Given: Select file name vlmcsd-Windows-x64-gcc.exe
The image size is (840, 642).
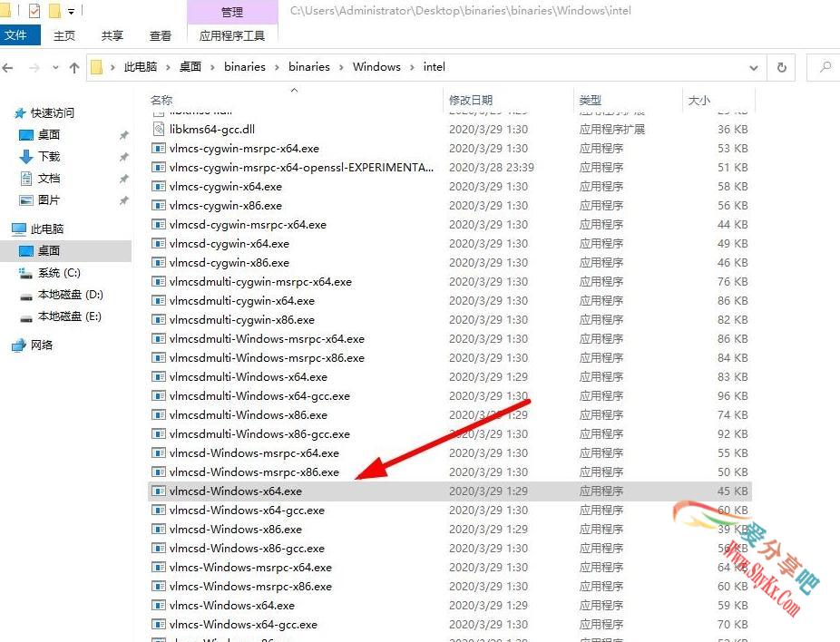Looking at the screenshot, I should tap(247, 511).
